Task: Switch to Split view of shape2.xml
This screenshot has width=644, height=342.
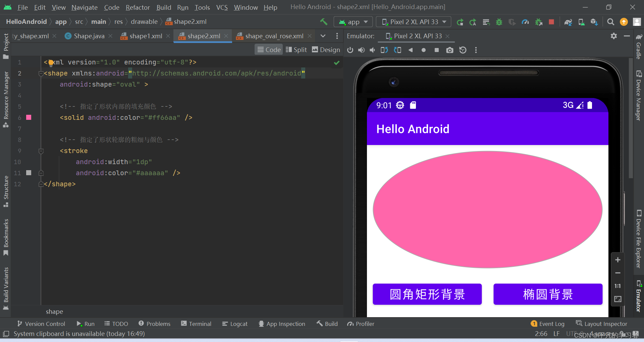Action: [296, 49]
